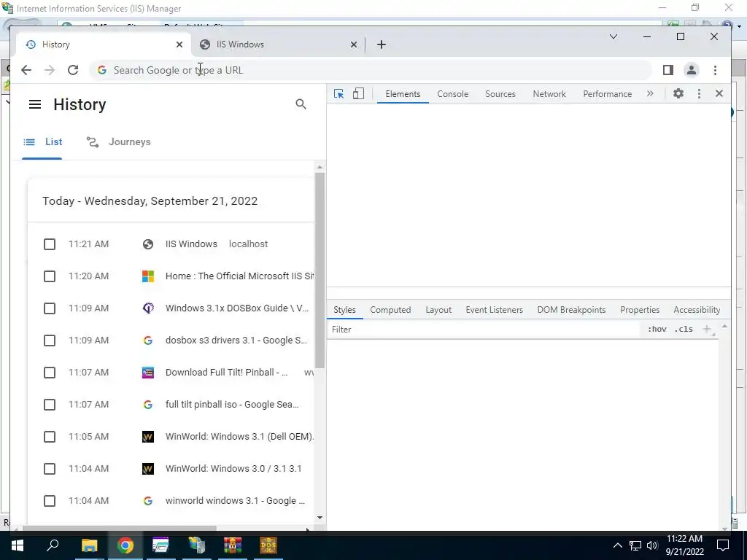This screenshot has height=560, width=747.
Task: Toggle the DevTools device toolbar icon
Action: click(x=358, y=94)
